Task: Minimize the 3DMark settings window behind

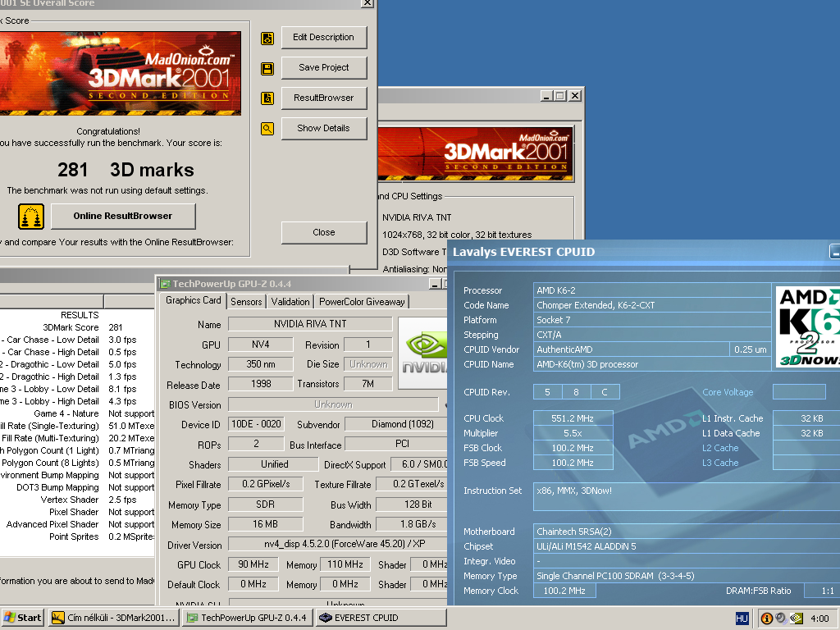Action: click(x=546, y=96)
